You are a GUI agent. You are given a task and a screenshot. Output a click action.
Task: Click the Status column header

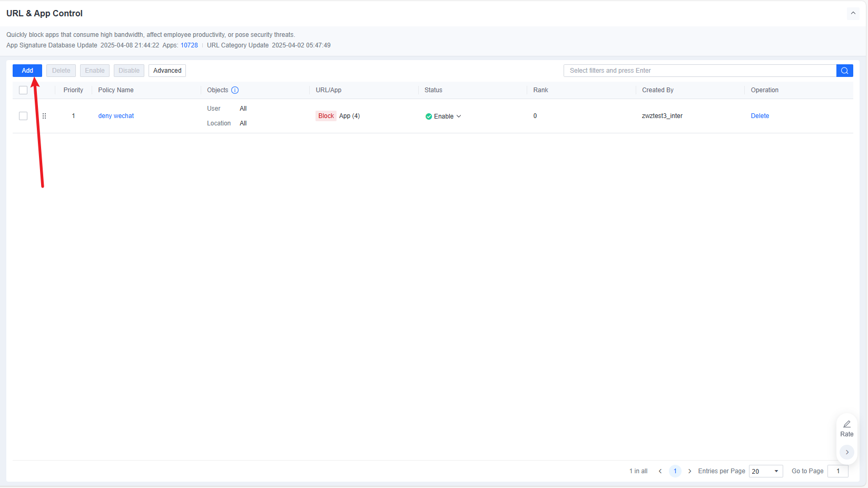(x=433, y=90)
